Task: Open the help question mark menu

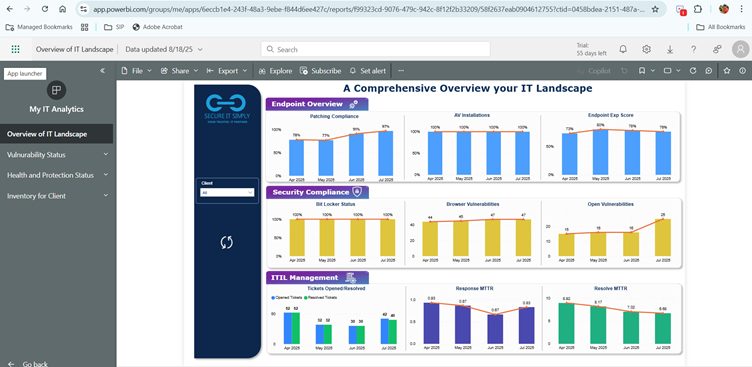Action: [693, 49]
